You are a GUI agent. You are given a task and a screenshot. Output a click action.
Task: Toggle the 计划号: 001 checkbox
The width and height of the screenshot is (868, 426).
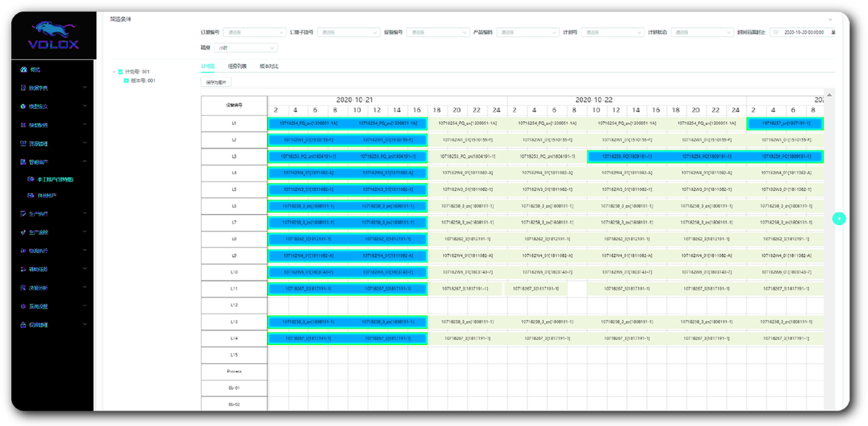point(121,72)
